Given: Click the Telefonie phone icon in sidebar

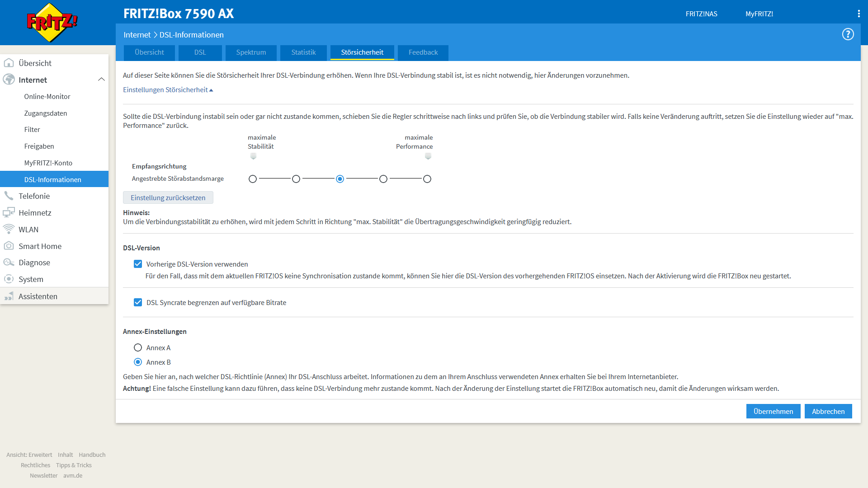Looking at the screenshot, I should pyautogui.click(x=9, y=196).
